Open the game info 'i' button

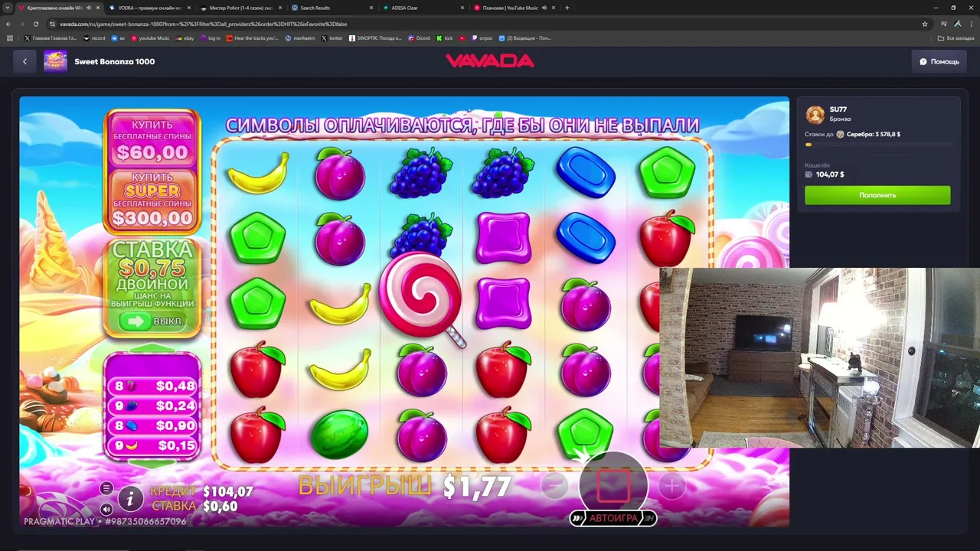click(130, 499)
